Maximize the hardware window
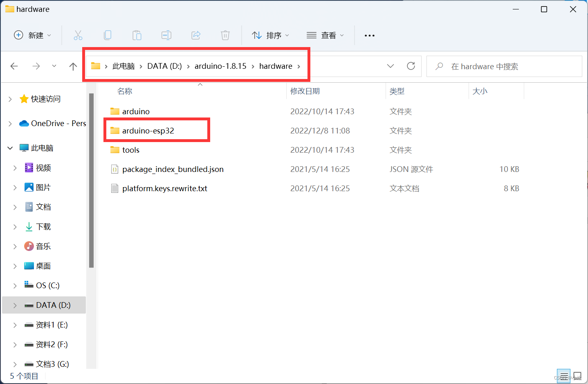 [x=544, y=9]
